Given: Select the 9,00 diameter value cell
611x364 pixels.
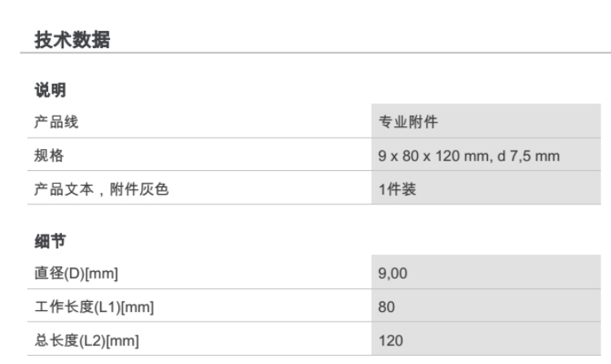Looking at the screenshot, I should (x=393, y=274).
